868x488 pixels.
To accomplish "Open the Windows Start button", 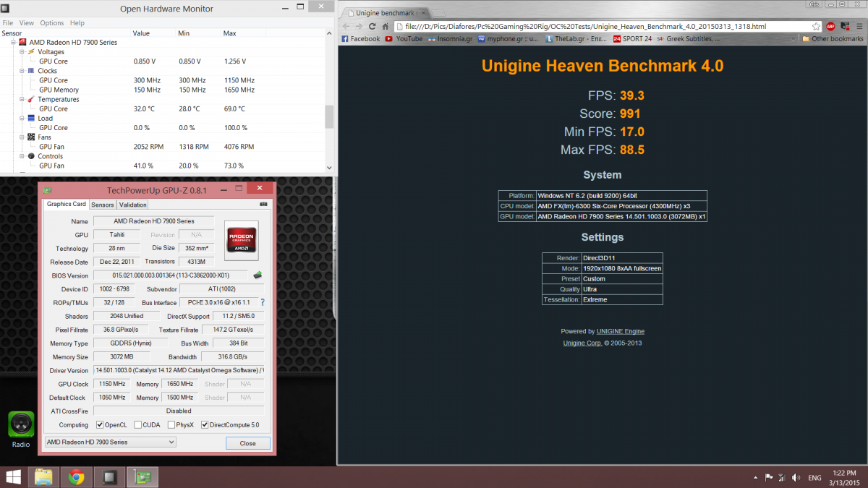I will pyautogui.click(x=13, y=477).
